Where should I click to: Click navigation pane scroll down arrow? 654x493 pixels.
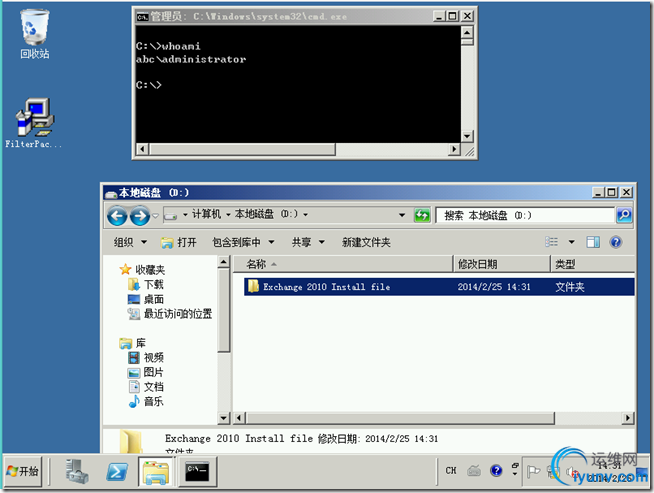click(224, 418)
